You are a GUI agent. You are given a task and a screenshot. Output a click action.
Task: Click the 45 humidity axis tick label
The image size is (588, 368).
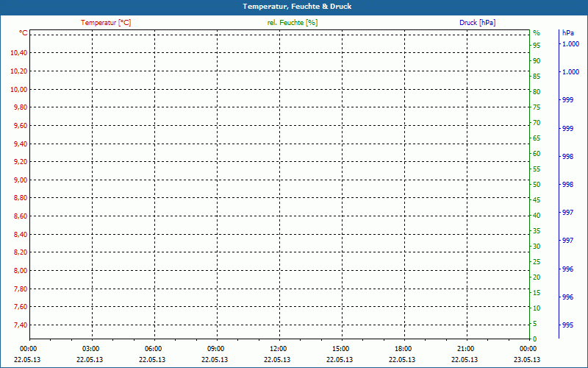tap(537, 200)
